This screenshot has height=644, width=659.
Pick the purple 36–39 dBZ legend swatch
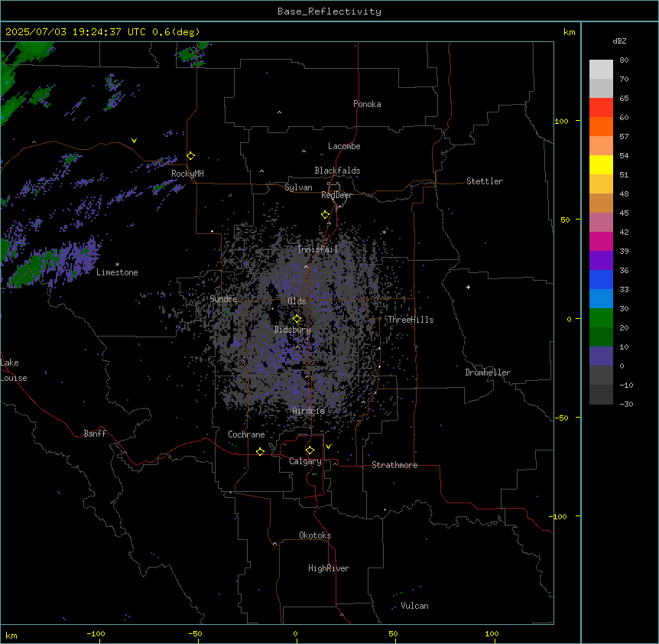tap(601, 261)
